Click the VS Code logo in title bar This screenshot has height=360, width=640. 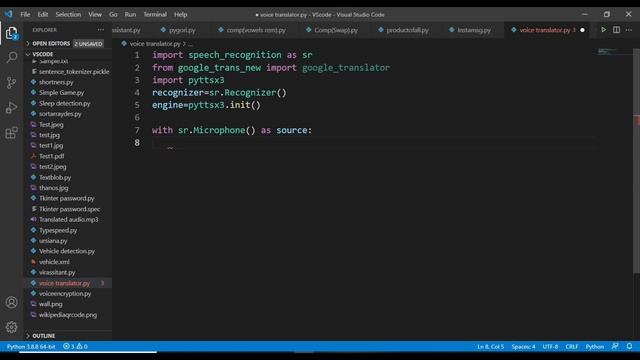pyautogui.click(x=9, y=14)
